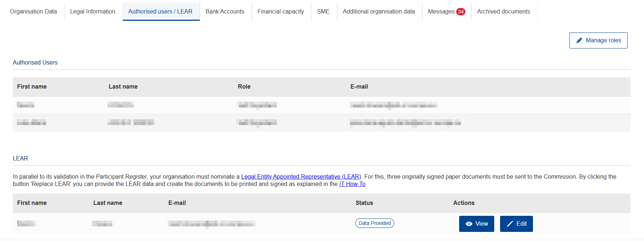The width and height of the screenshot is (644, 241).
Task: Open the Messages 34 notification badge
Action: pos(461,12)
